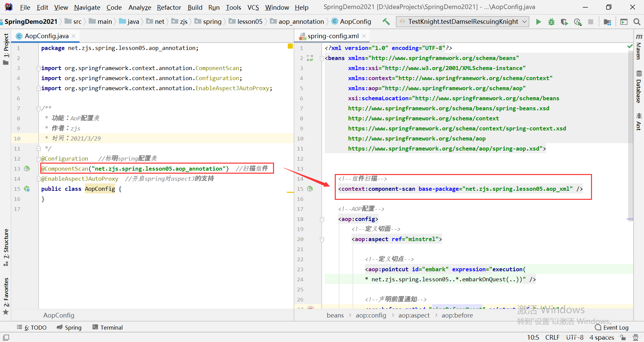Click the component-scan gutter icon on XML line 15
644x342 pixels.
tap(310, 189)
